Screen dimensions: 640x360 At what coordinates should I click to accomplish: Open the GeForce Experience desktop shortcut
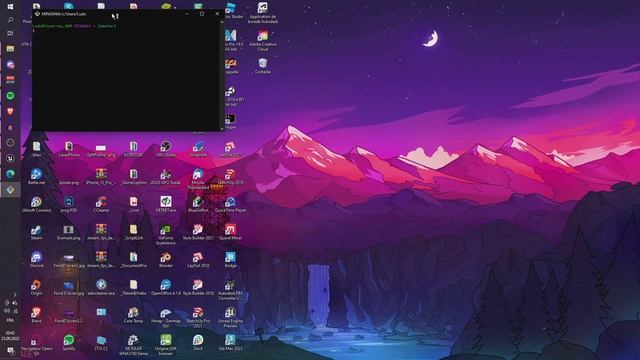[165, 234]
